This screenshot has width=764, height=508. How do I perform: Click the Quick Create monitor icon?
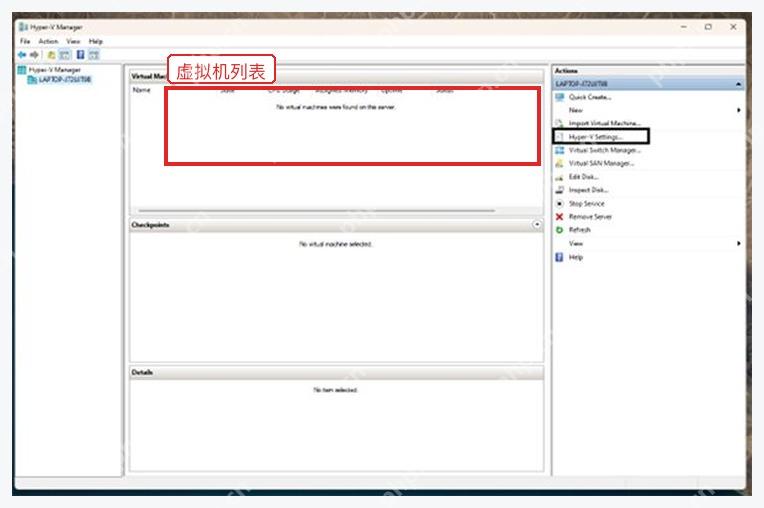[559, 97]
